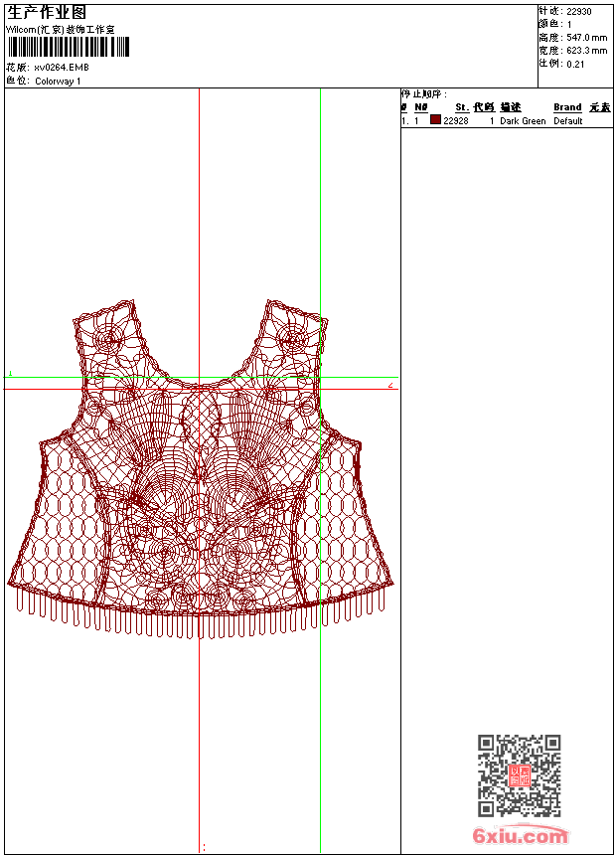616x855 pixels.
Task: Click the QR code image
Action: (x=519, y=775)
